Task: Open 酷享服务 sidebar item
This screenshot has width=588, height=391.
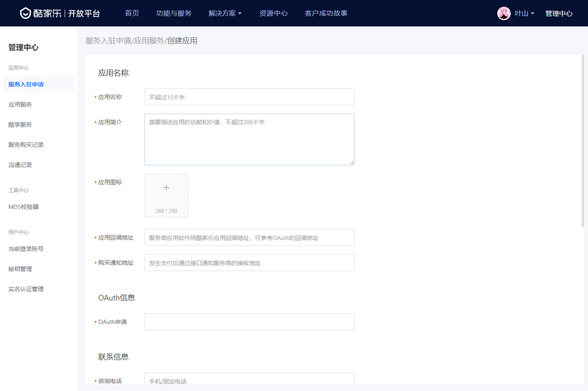Action: point(20,125)
